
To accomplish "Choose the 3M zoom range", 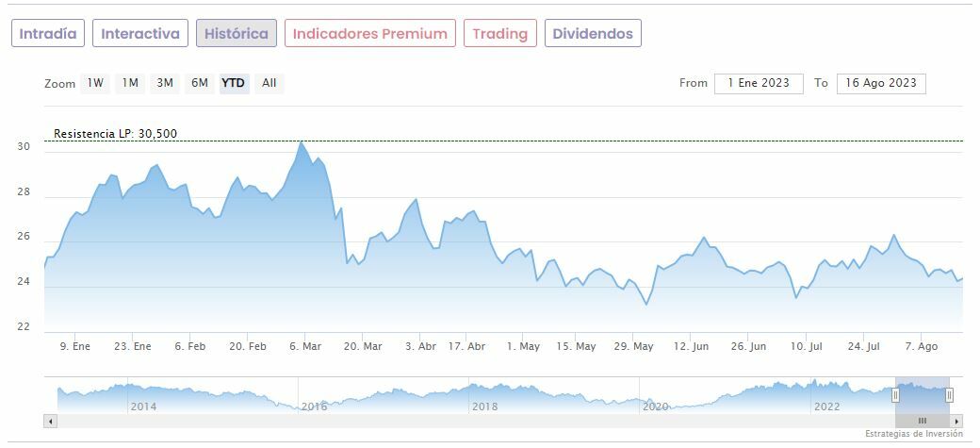I will pyautogui.click(x=165, y=83).
